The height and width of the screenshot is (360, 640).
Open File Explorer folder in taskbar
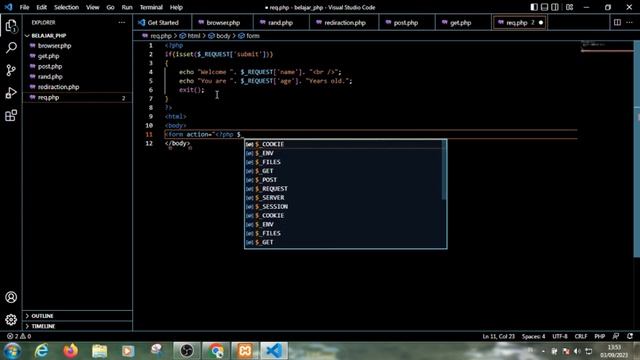99,351
